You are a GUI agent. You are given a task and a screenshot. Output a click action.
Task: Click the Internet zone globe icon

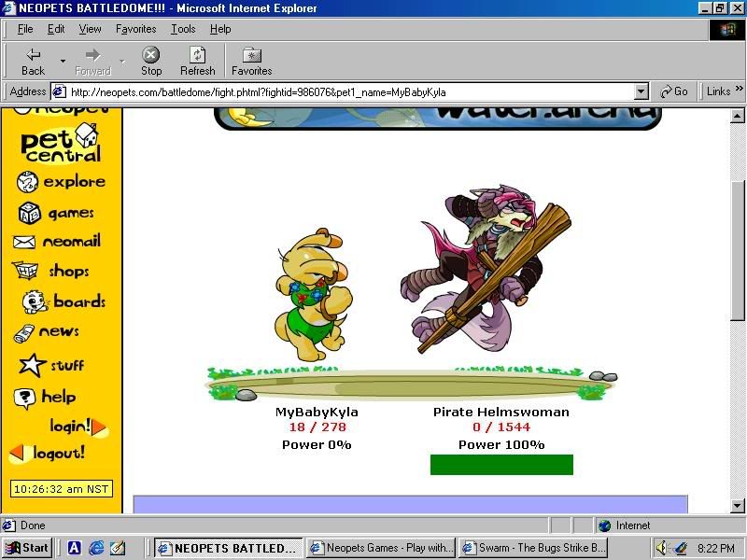[x=604, y=525]
